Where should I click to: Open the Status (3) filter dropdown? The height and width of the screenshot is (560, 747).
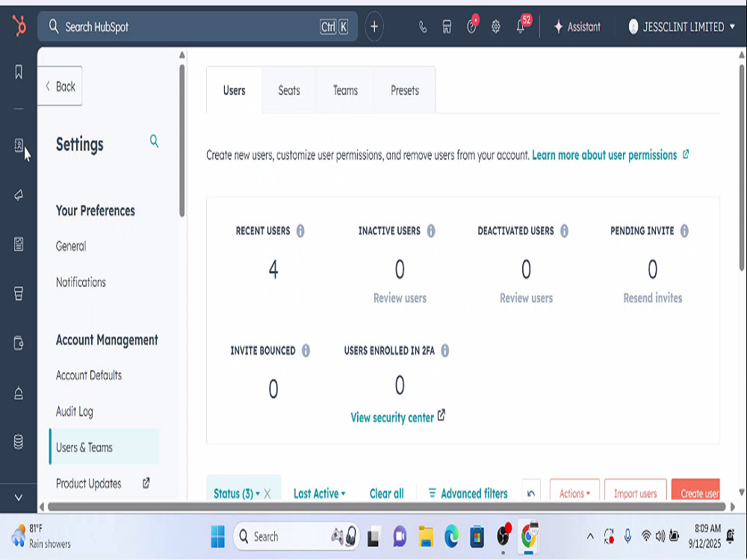coord(237,494)
